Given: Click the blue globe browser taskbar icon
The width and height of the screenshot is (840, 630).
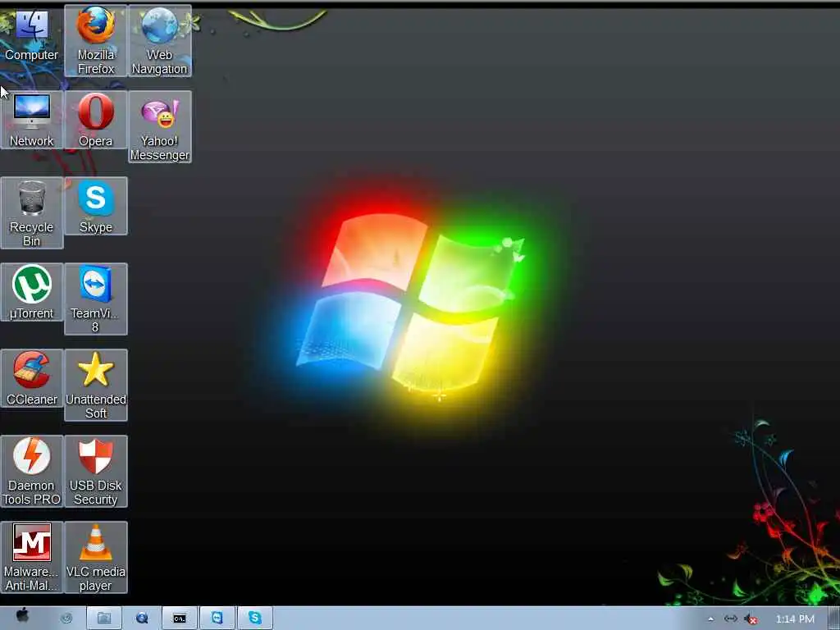Looking at the screenshot, I should (x=142, y=619).
